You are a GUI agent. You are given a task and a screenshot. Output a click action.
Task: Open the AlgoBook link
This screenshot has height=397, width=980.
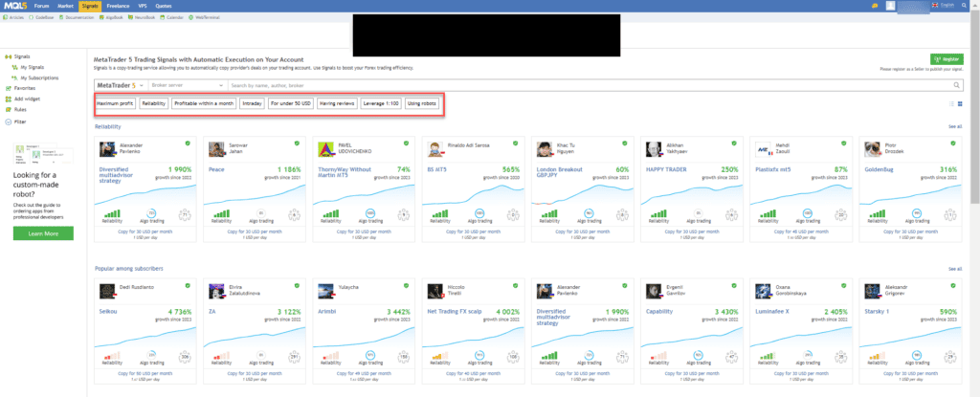point(113,17)
